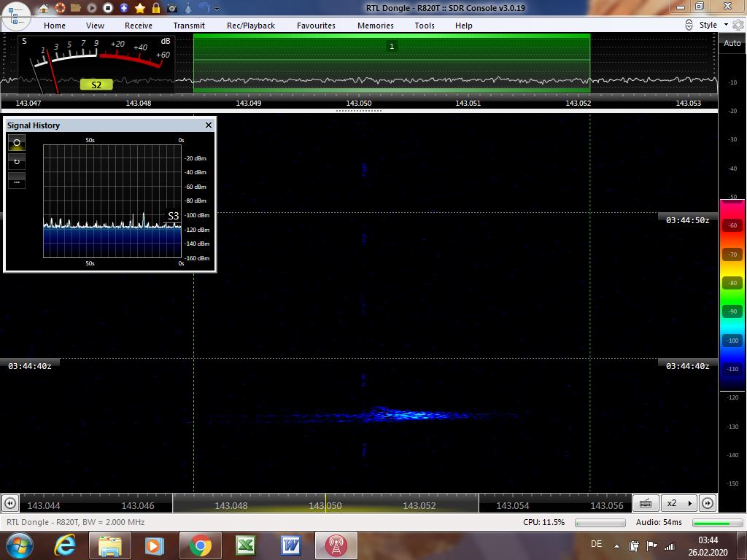Image resolution: width=747 pixels, height=560 pixels.
Task: Open Internet Explorer from the taskbar
Action: [x=65, y=545]
